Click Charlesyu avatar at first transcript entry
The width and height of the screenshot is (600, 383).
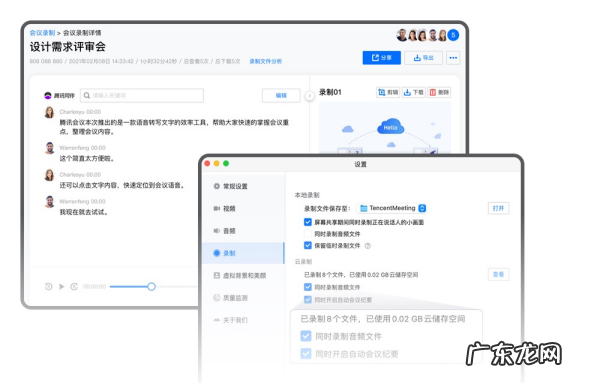tap(49, 112)
